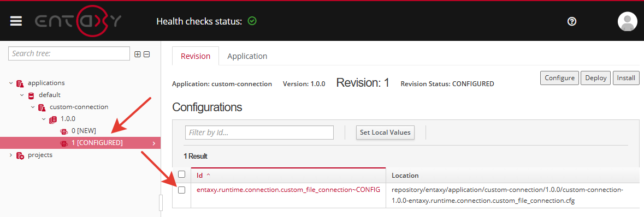Image resolution: width=644 pixels, height=217 pixels.
Task: Collapse all tree nodes with minus icon
Action: [146, 54]
